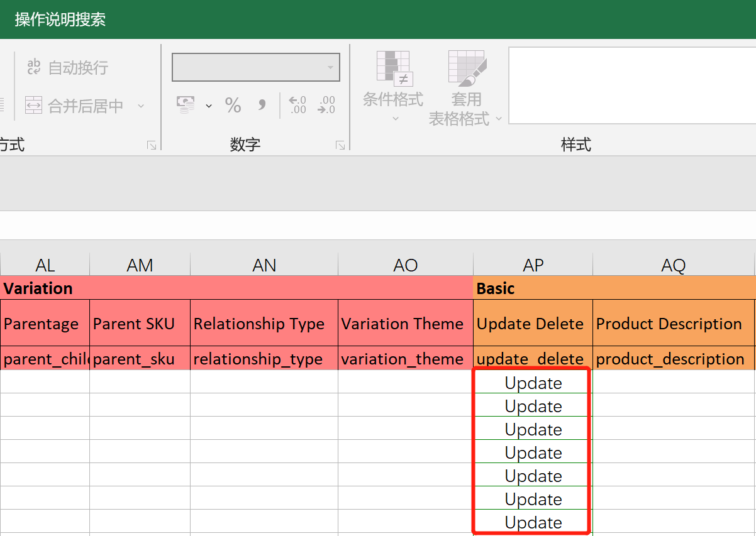756x536 pixels.
Task: Click the product_description cell
Action: pyautogui.click(x=674, y=358)
